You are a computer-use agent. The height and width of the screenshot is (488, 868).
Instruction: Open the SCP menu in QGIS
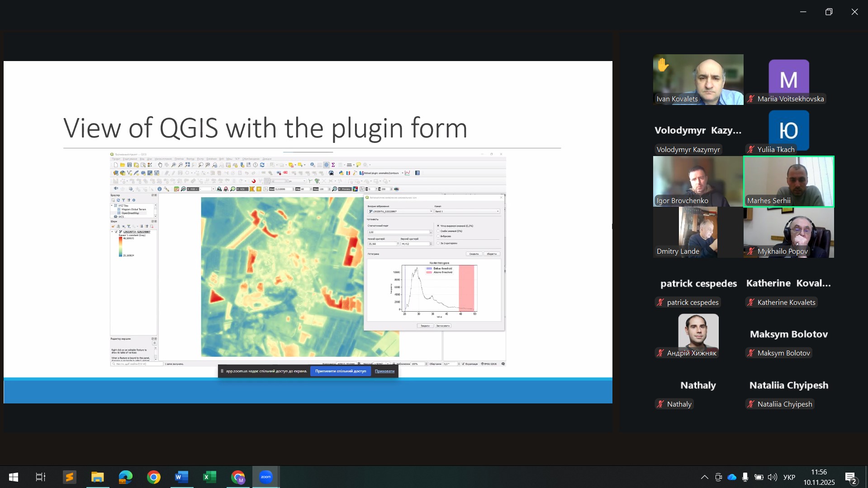(x=237, y=159)
